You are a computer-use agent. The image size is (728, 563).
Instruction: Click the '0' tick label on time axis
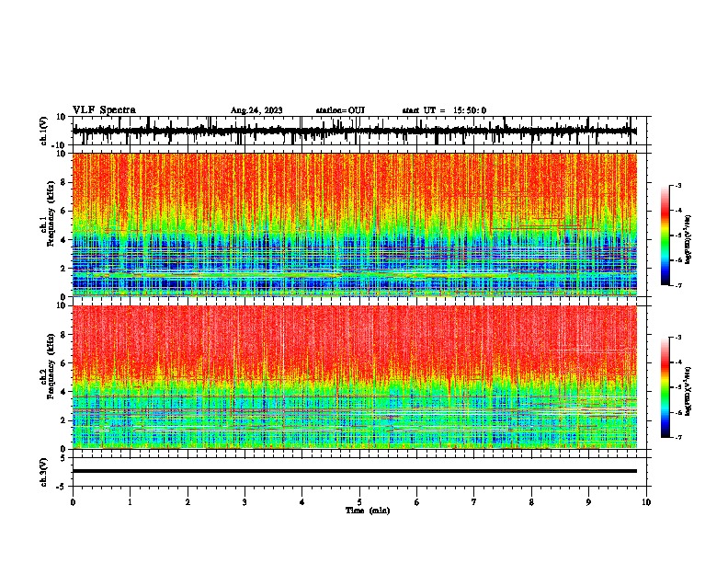(73, 502)
